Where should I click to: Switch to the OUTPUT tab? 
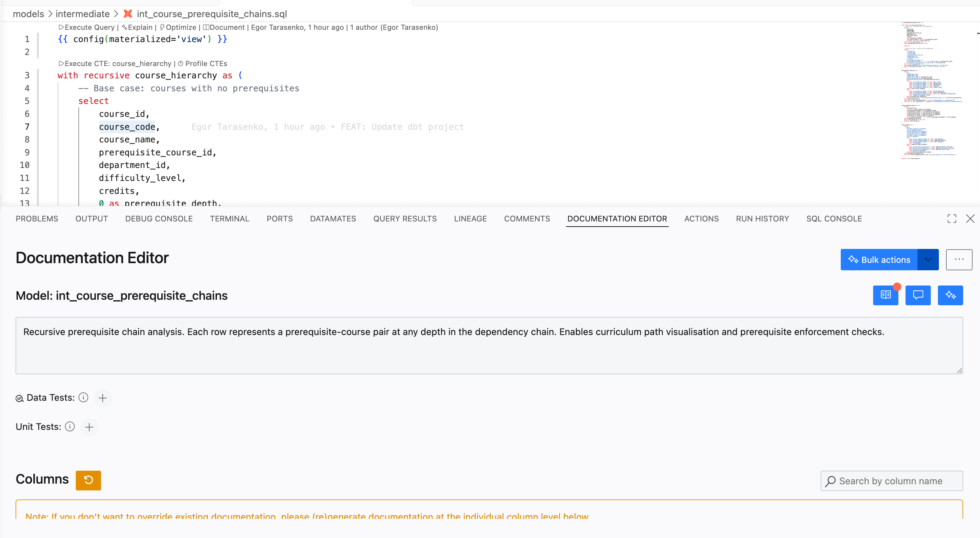coord(92,219)
